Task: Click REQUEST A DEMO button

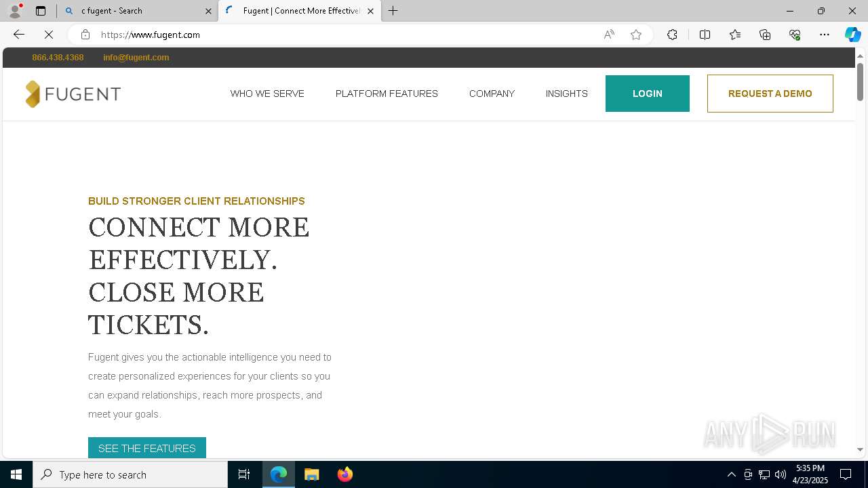Action: (770, 94)
